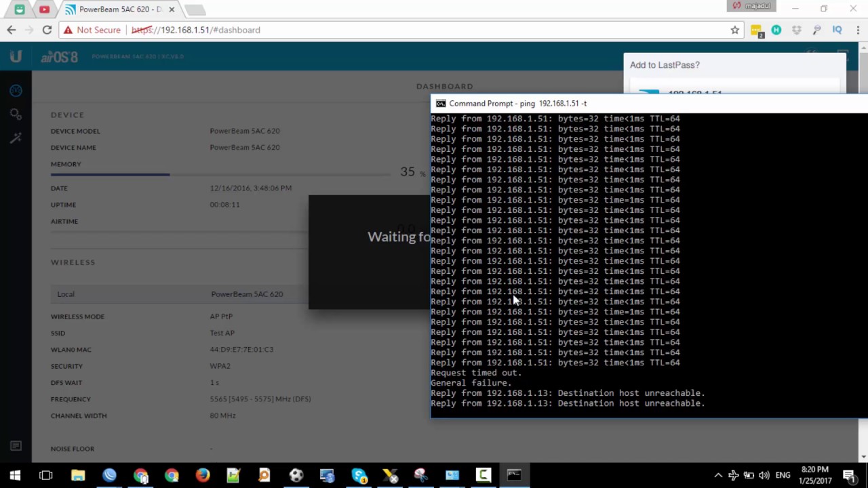
Task: Switch to the YouTube pinned tab
Action: point(44,9)
